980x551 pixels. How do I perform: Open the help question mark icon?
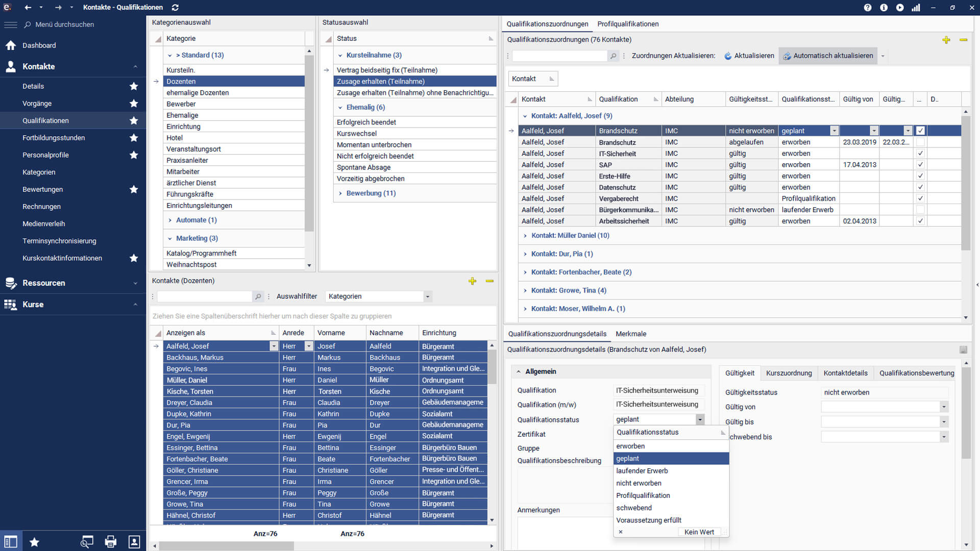point(868,7)
